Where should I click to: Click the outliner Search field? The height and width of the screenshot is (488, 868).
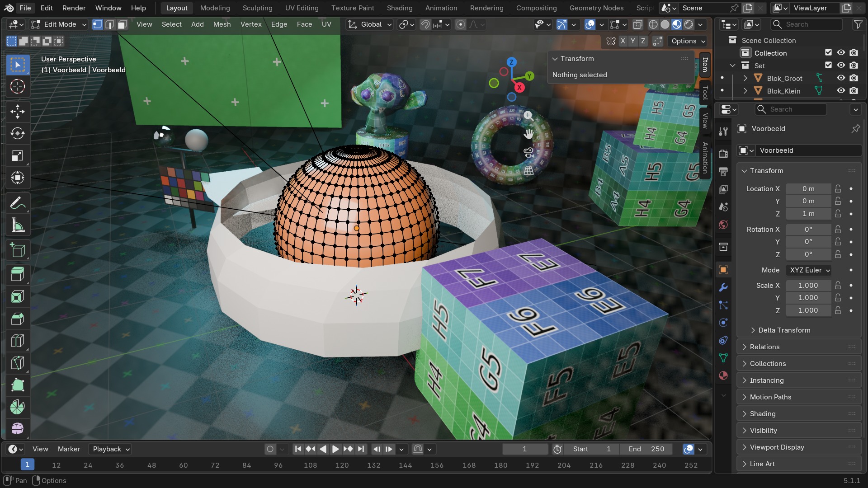[x=807, y=24]
